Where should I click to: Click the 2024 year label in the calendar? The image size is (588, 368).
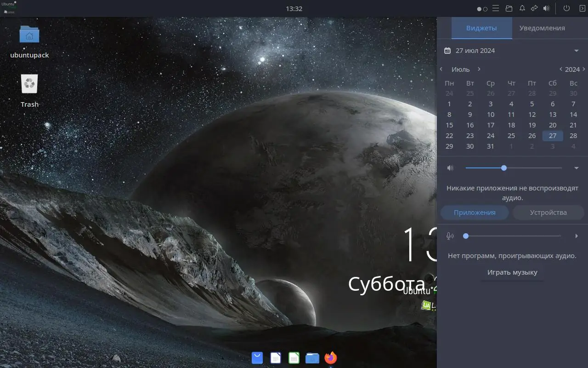point(572,69)
